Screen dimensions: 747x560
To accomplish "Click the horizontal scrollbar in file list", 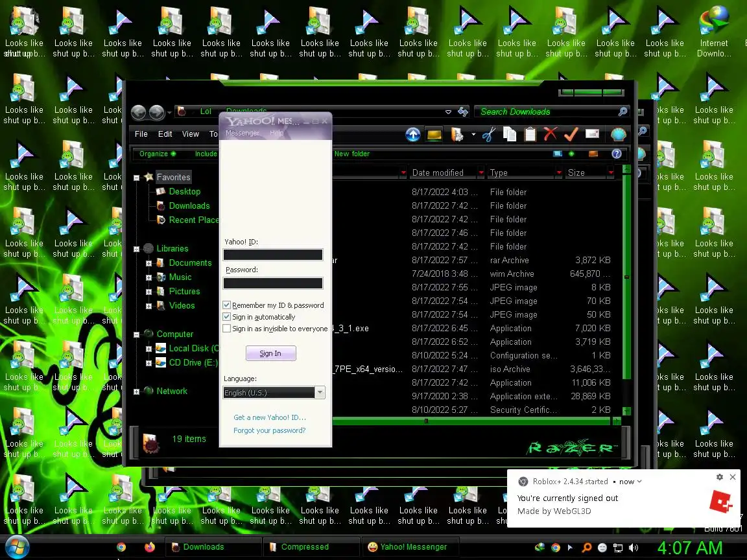I will tap(471, 421).
